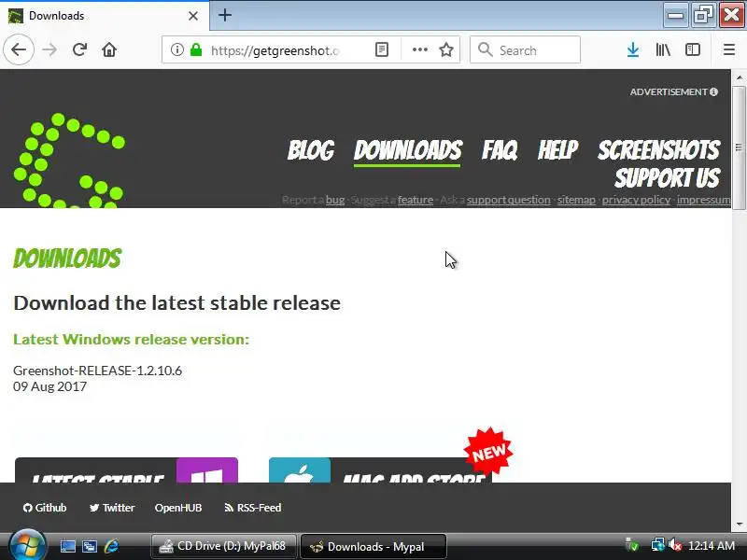Click the network tray icon
This screenshot has width=747, height=560.
(657, 545)
